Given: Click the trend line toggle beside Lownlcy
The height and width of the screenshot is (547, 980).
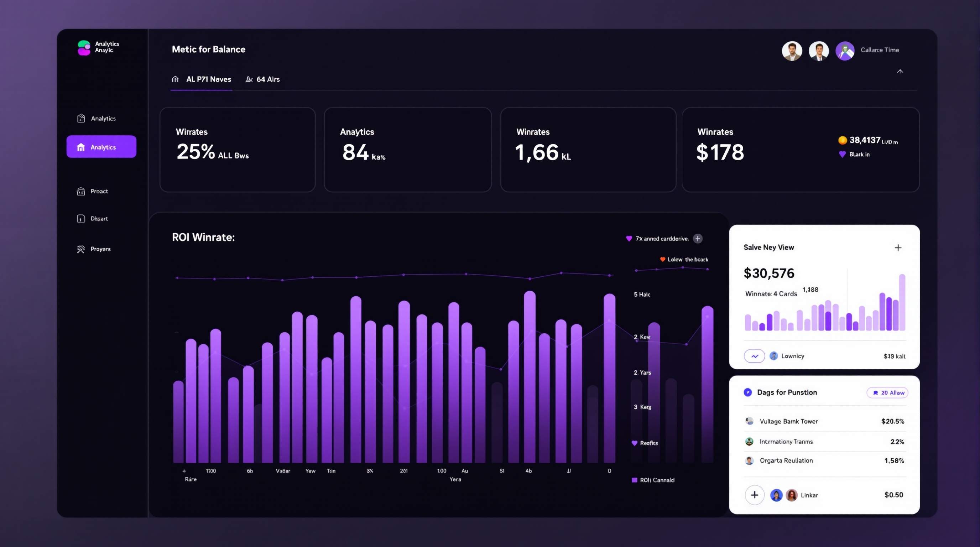Looking at the screenshot, I should click(754, 356).
